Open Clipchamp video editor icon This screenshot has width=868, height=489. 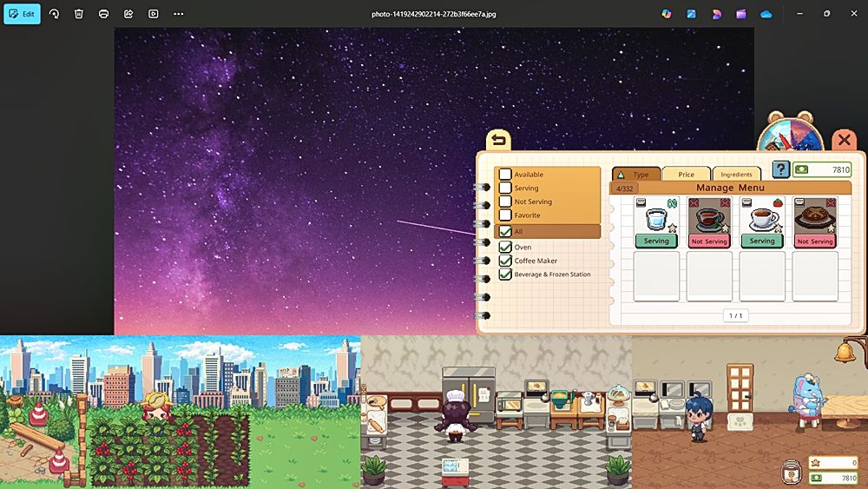(741, 14)
